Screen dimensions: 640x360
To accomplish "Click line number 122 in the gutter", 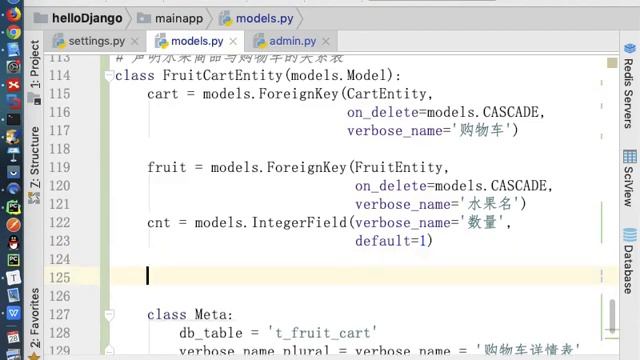I will pyautogui.click(x=60, y=222).
